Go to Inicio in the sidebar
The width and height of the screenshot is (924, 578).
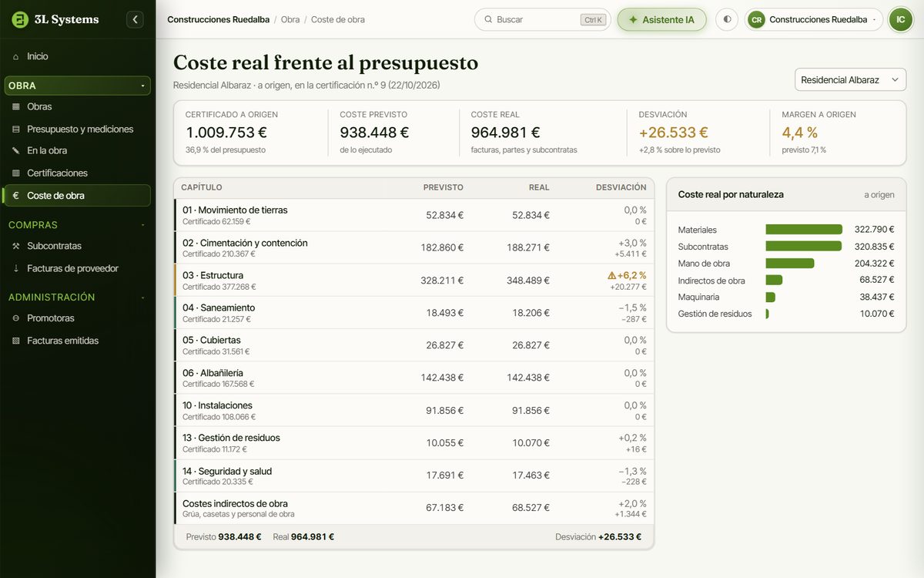coord(77,56)
